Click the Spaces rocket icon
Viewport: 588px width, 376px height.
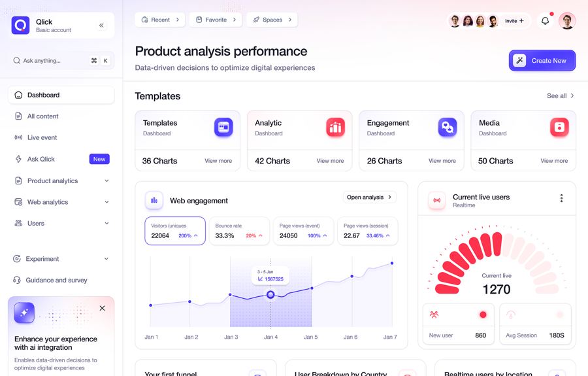coord(256,20)
